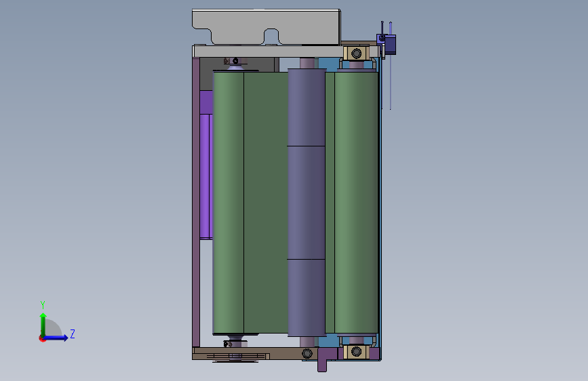Image resolution: width=588 pixels, height=381 pixels.
Task: Select the top right yellow bearing housing
Action: 356,54
